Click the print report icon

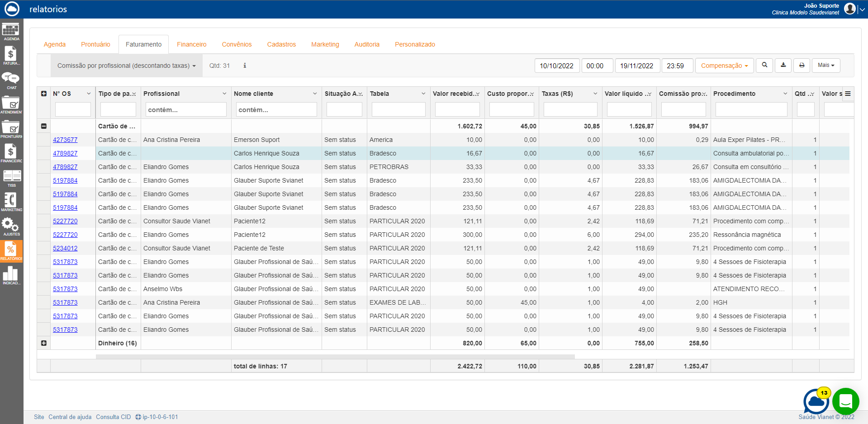(802, 66)
